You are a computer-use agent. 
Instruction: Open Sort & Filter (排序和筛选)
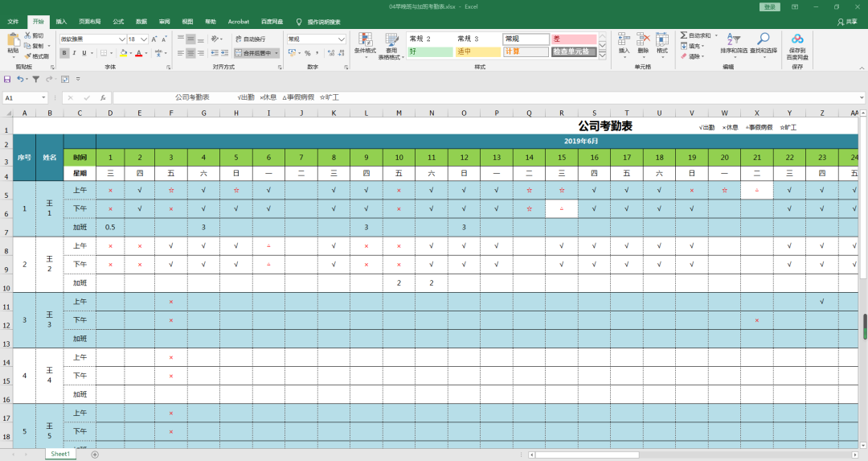(x=734, y=43)
